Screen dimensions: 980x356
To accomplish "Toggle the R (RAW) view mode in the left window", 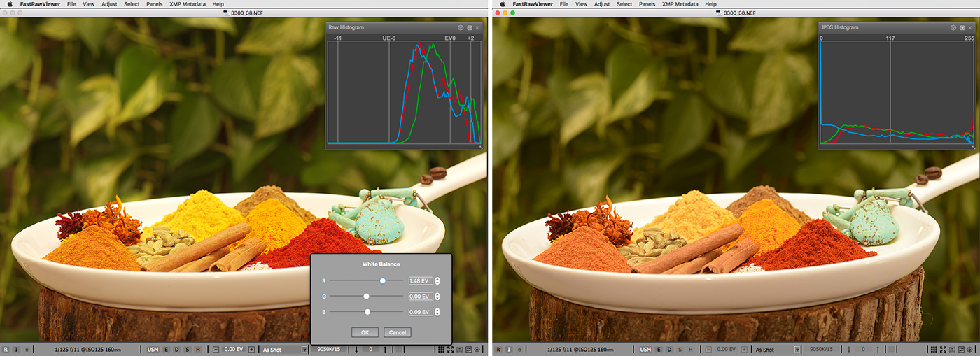I will 6,349.
